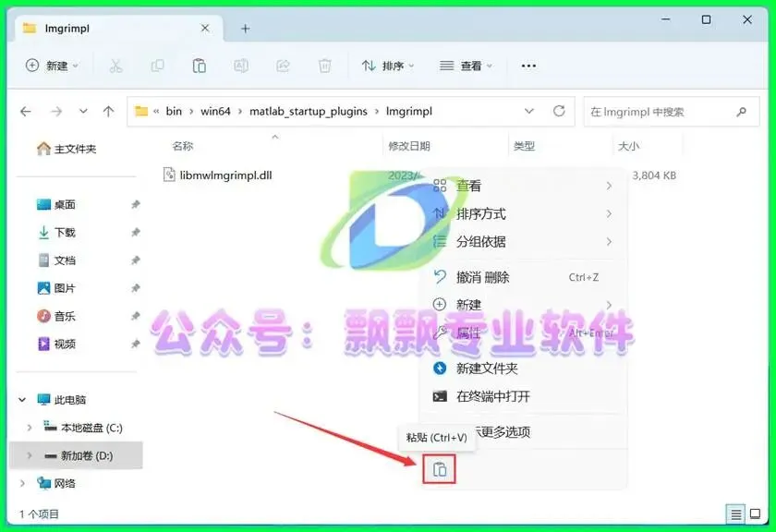Click the pin icon beside 文档

[135, 260]
